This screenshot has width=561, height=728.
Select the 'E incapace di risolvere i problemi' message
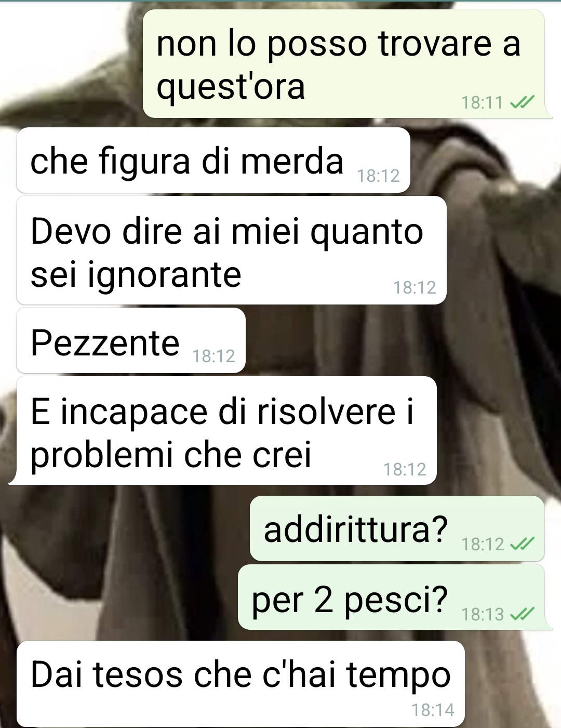226,431
